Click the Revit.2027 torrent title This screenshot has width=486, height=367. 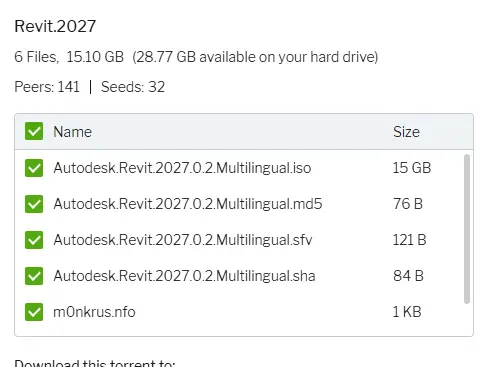click(x=55, y=26)
